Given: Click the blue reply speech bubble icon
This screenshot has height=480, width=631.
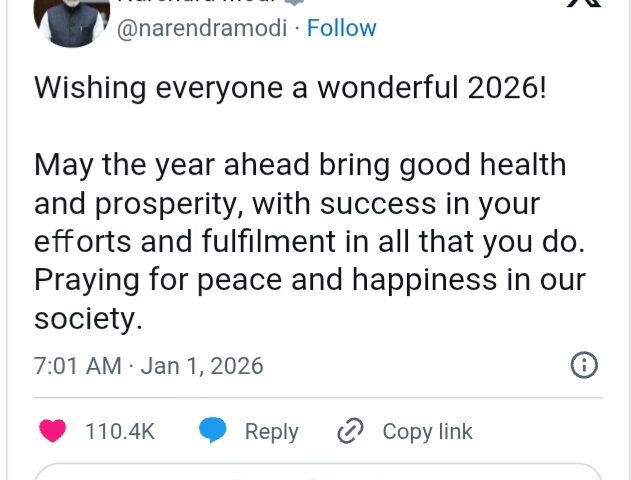Looking at the screenshot, I should pos(212,431).
